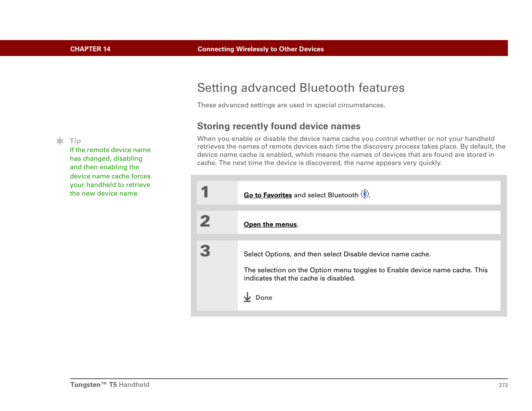532x411 pixels.
Task: Select the 'Storing recently found device names' subheading
Action: [279, 126]
